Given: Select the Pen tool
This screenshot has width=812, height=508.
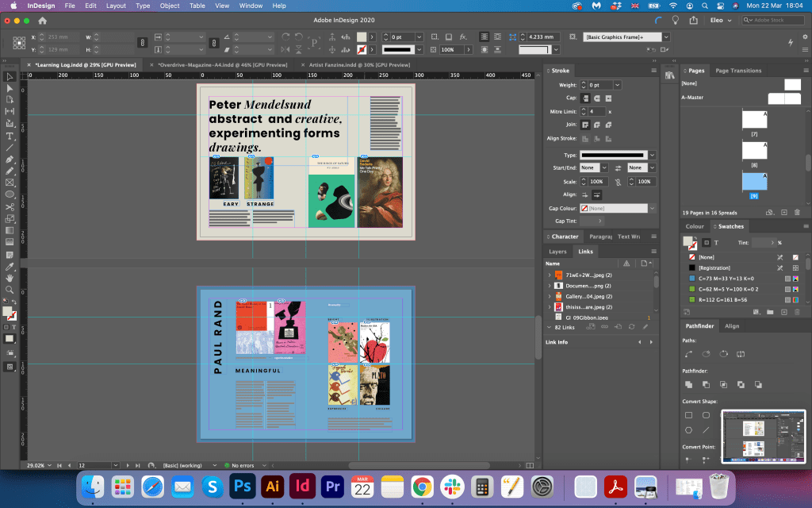Looking at the screenshot, I should click(x=10, y=159).
